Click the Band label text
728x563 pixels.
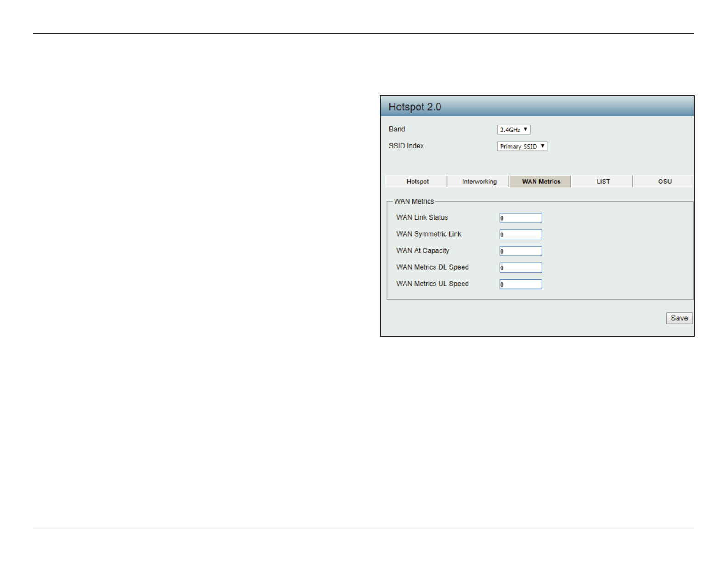[397, 129]
